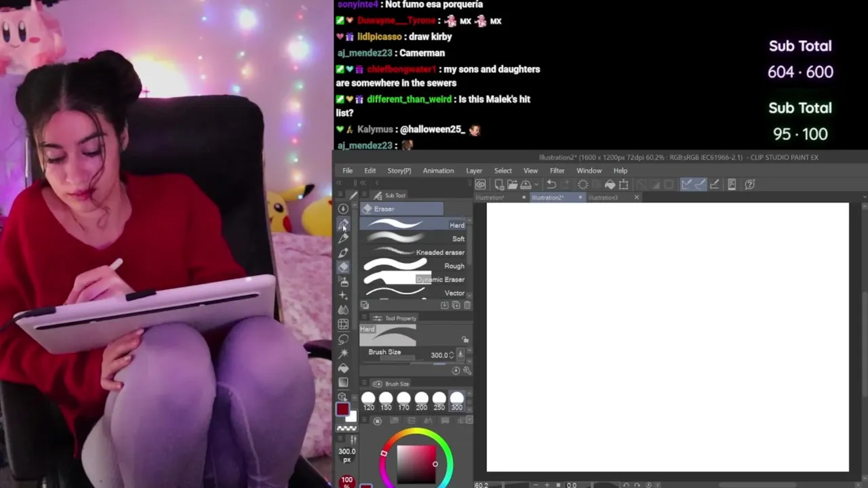868x488 pixels.
Task: Open the Edit menu
Action: click(x=370, y=171)
